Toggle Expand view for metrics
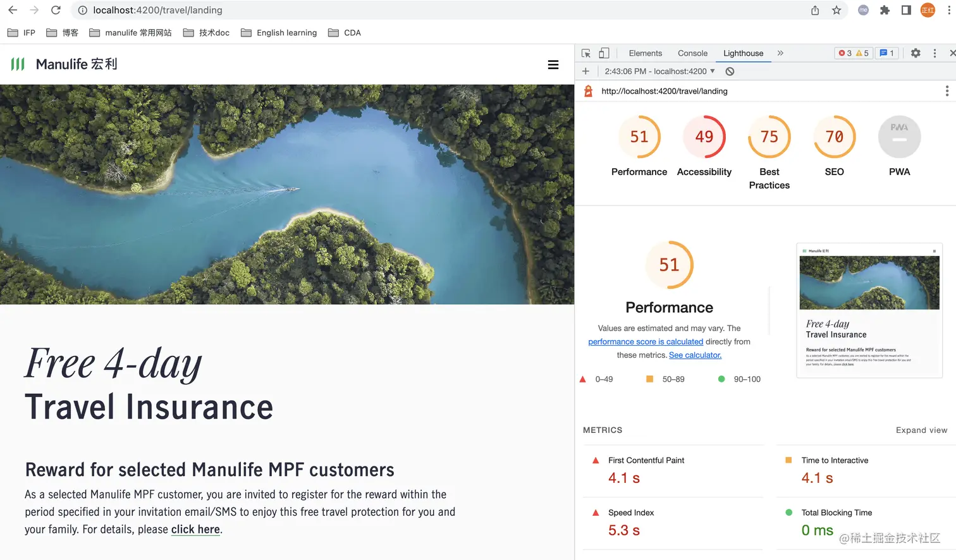956x560 pixels. [921, 430]
